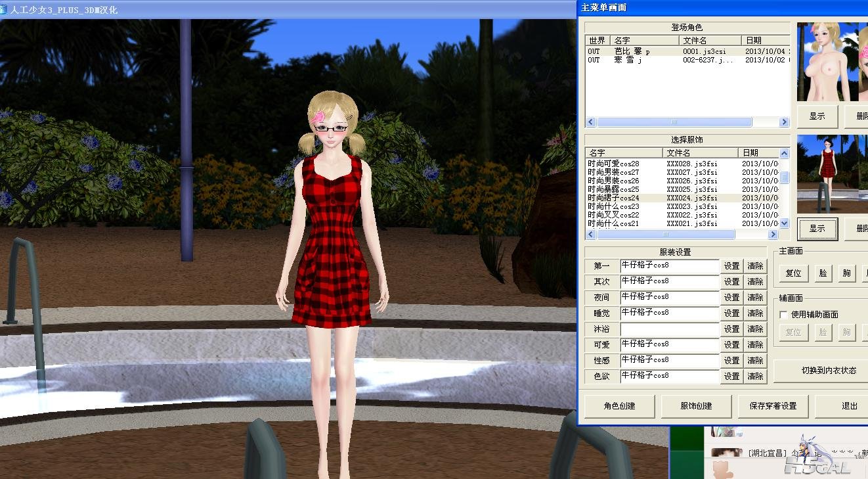
Task: Click 清除 for the 第一 clothing slot
Action: [x=756, y=266]
